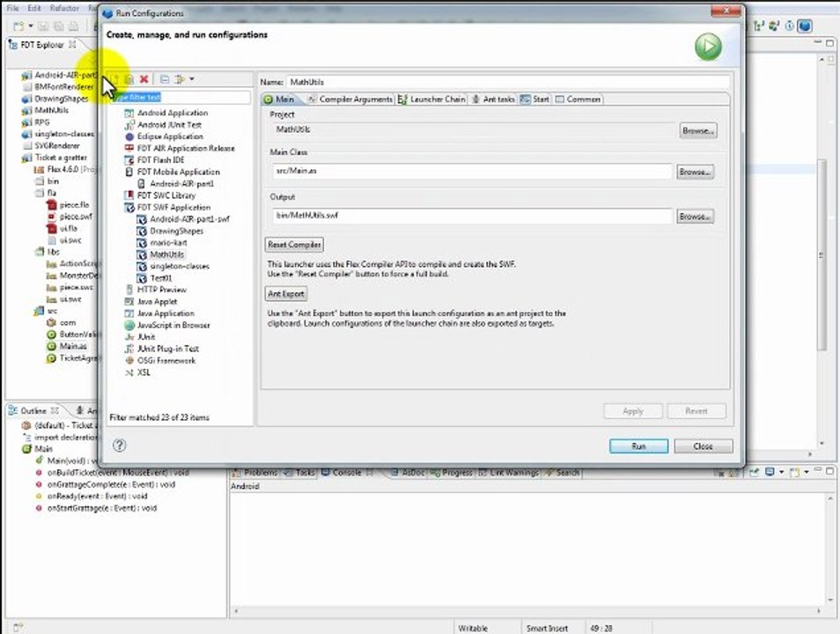Open the File menu in Eclipse
The width and height of the screenshot is (840, 634).
click(13, 8)
